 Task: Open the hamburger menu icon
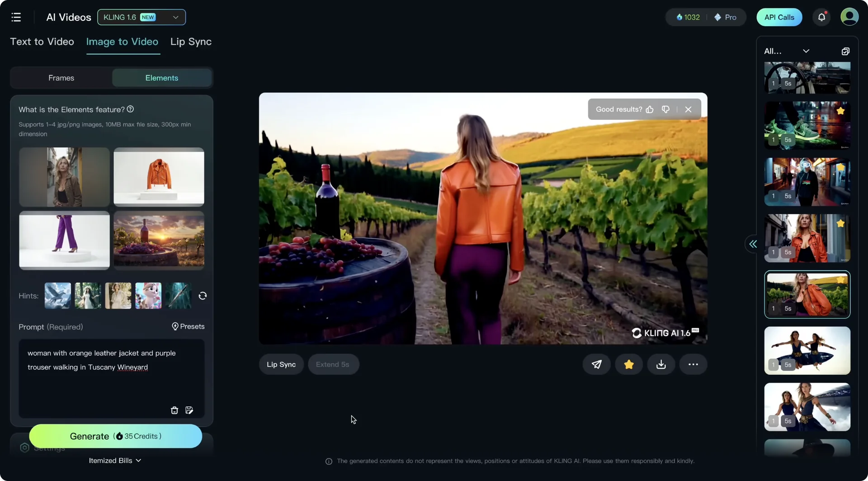click(x=16, y=17)
